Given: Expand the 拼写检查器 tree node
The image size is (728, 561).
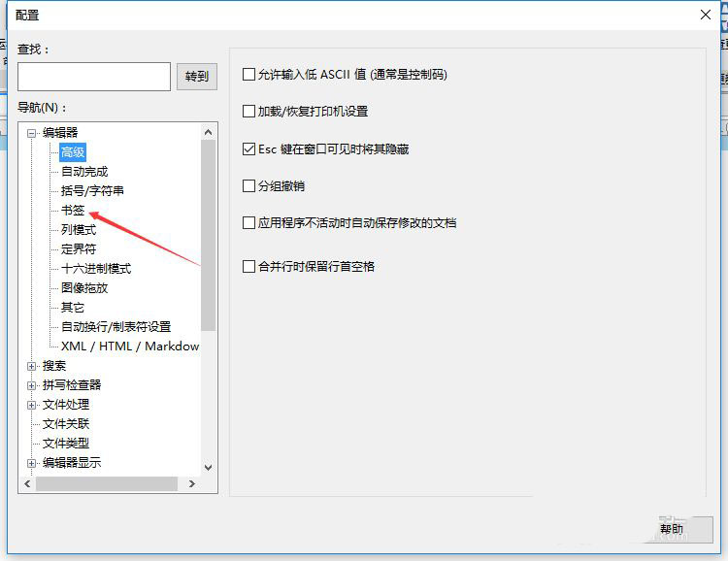Looking at the screenshot, I should tap(32, 385).
